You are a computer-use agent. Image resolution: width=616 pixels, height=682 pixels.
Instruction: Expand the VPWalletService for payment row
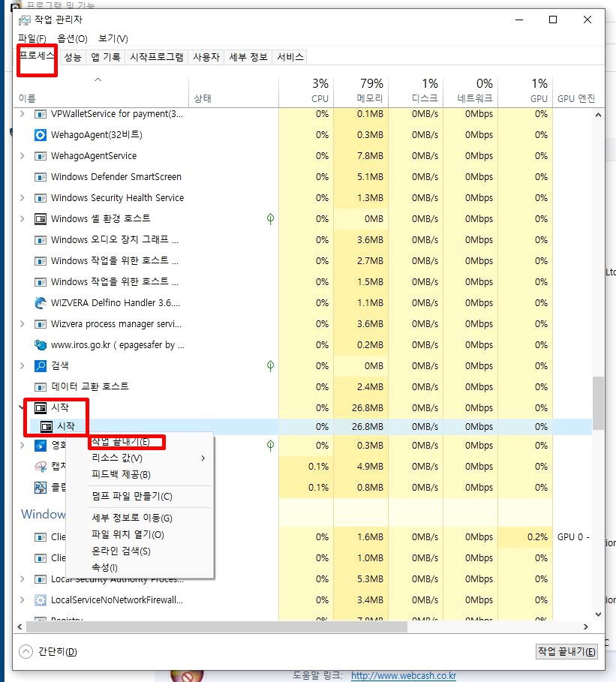point(23,114)
